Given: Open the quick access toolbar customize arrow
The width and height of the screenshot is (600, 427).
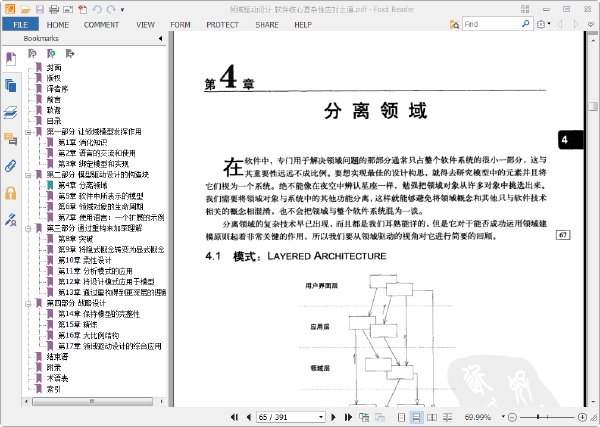Looking at the screenshot, I should [122, 10].
